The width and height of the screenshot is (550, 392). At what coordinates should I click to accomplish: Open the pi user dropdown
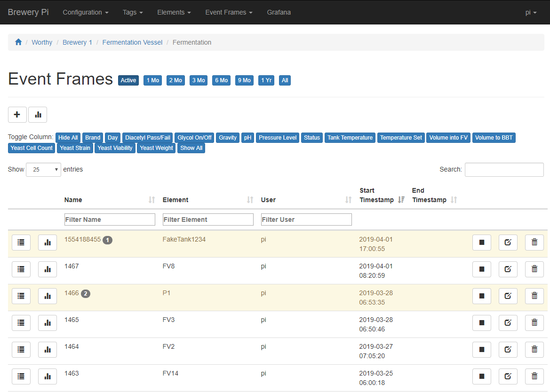(531, 12)
